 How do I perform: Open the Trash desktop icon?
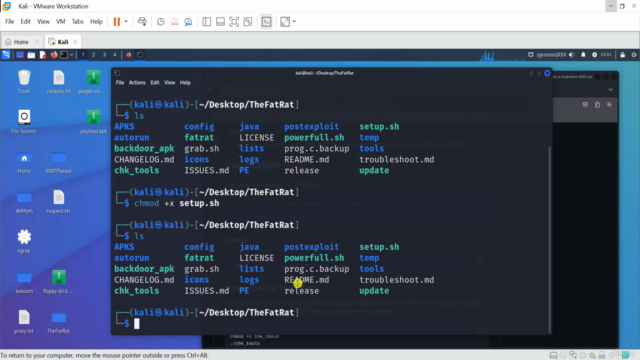coord(24,82)
